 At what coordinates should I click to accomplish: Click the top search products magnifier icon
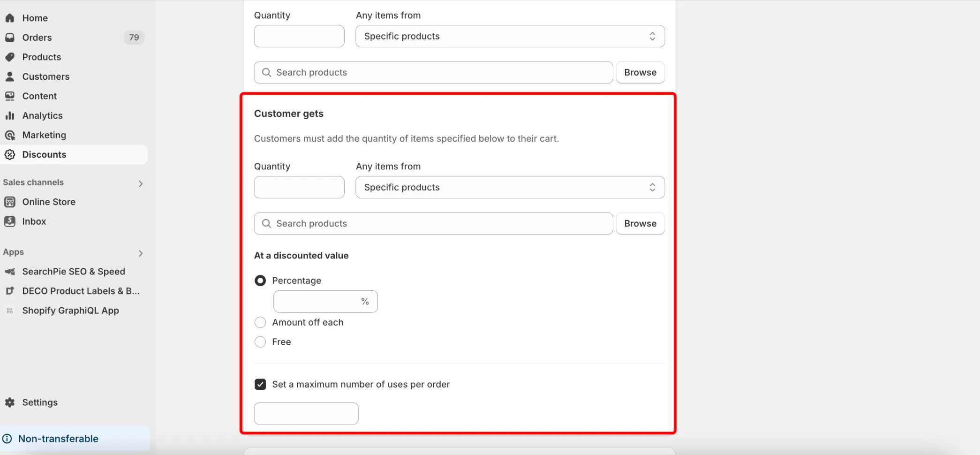coord(266,72)
